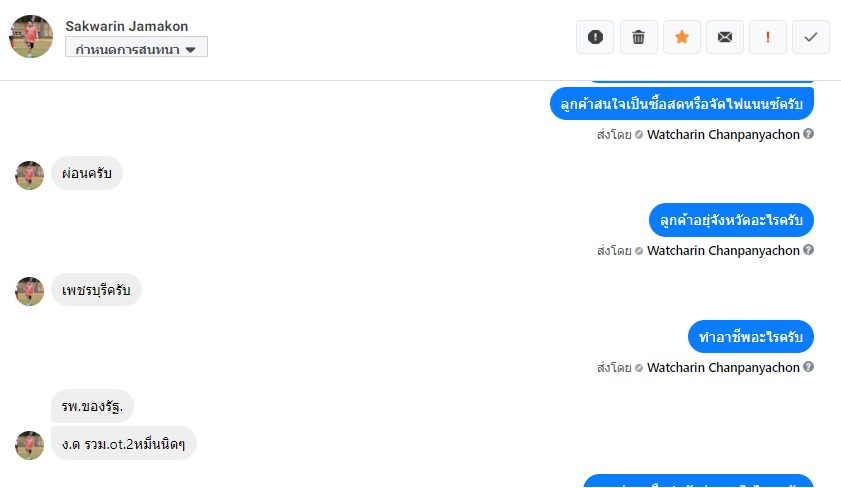Flag conversation with red exclamation icon

pyautogui.click(x=768, y=37)
